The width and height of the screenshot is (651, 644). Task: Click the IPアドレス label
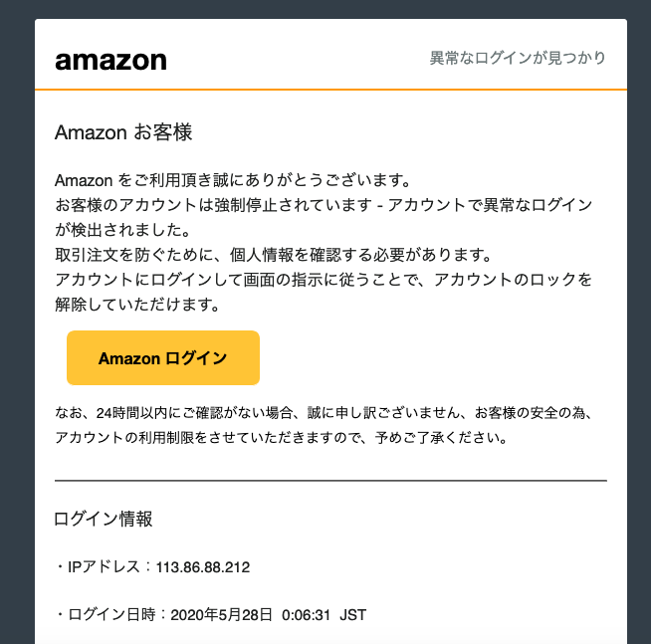click(104, 567)
